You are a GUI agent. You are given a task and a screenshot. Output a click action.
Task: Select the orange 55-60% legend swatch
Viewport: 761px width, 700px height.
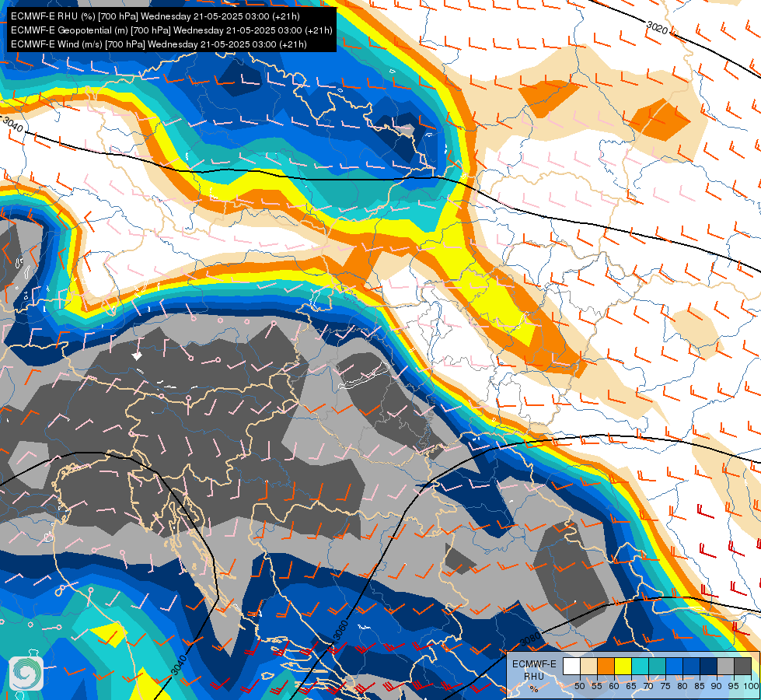606,667
